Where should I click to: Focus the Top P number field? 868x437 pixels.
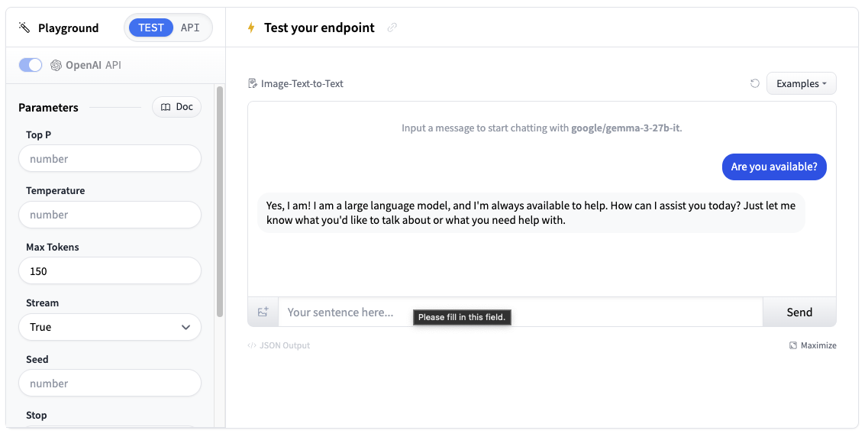(x=110, y=158)
